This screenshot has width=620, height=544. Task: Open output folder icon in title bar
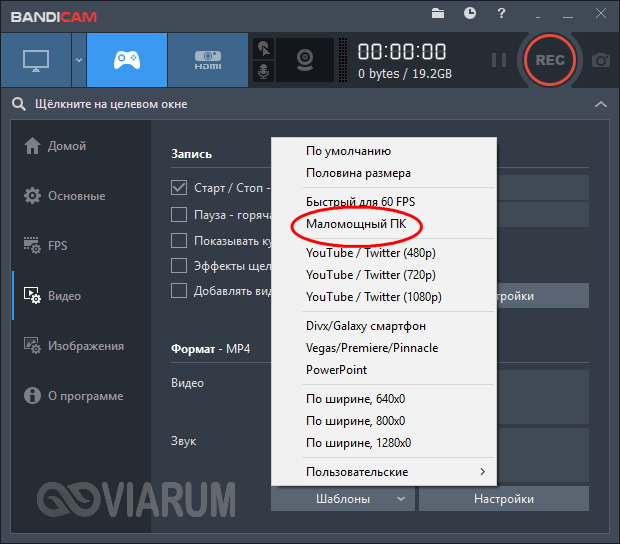pos(438,13)
